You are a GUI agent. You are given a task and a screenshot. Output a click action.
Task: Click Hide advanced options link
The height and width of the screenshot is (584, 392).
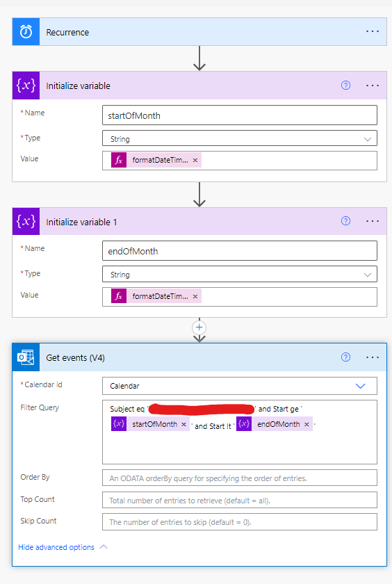pos(56,547)
